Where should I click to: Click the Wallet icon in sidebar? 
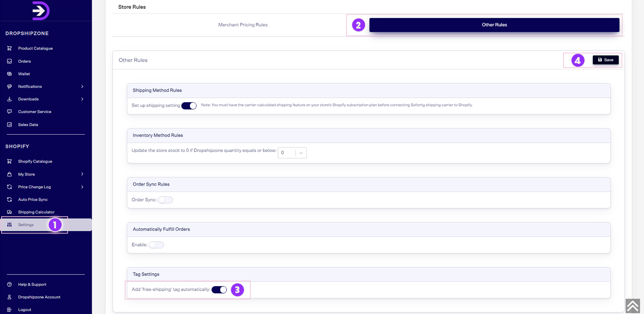(x=9, y=74)
